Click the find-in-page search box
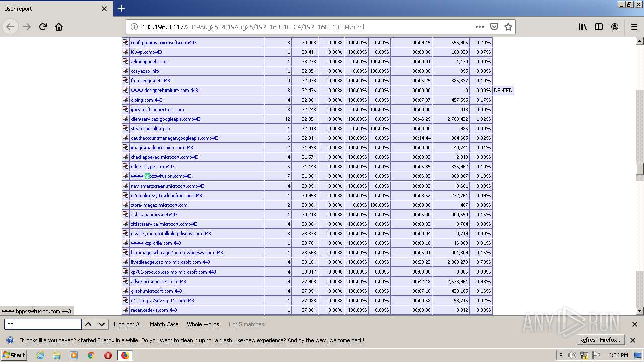The image size is (644, 362). (43, 324)
